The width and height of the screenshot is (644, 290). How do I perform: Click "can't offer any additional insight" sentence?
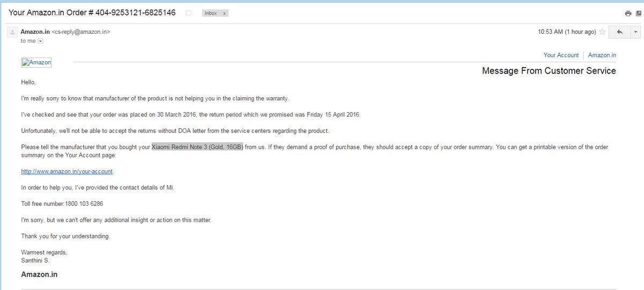click(x=116, y=220)
